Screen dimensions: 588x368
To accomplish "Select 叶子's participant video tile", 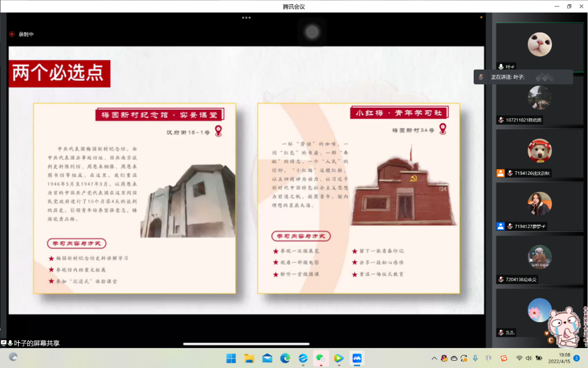I will pos(539,45).
